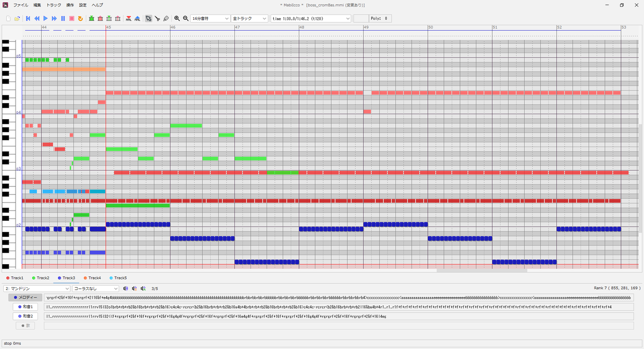Viewport: 644px width, 349px height.
Task: Open the コーラスなし chorus dropdown
Action: tap(96, 288)
